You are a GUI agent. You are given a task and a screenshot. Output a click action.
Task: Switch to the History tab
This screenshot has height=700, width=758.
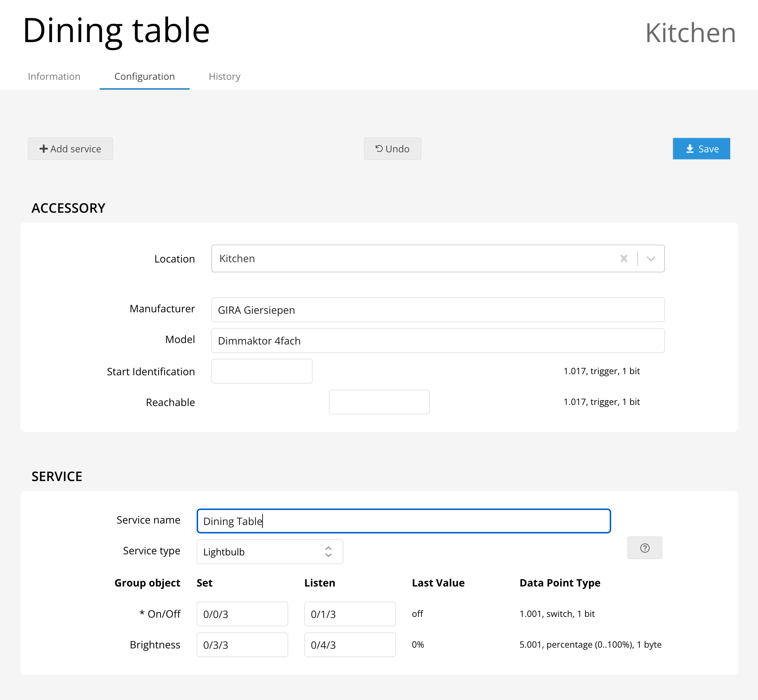224,77
